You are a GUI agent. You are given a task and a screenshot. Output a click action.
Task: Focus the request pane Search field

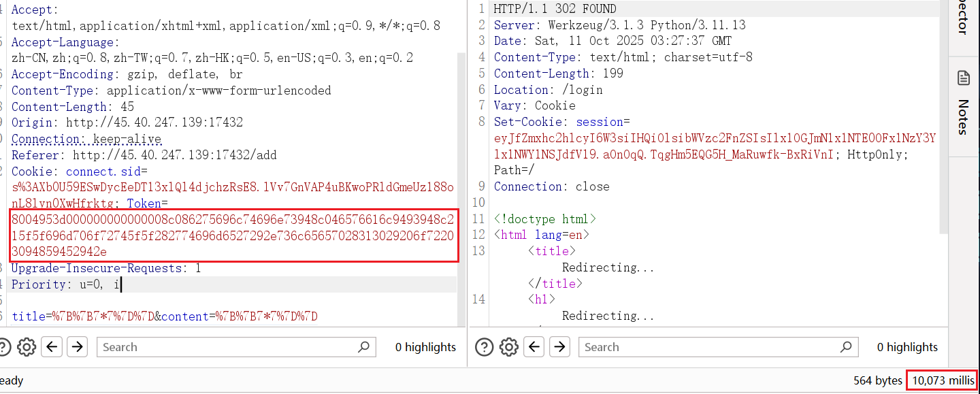pos(228,347)
